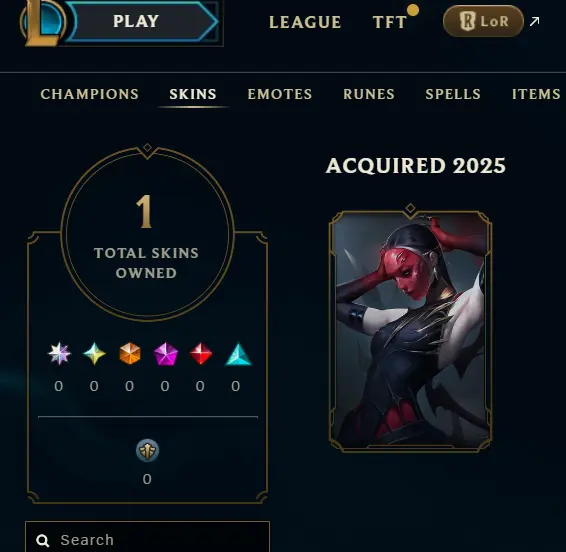Open the Champions tab
The image size is (566, 552).
90,94
